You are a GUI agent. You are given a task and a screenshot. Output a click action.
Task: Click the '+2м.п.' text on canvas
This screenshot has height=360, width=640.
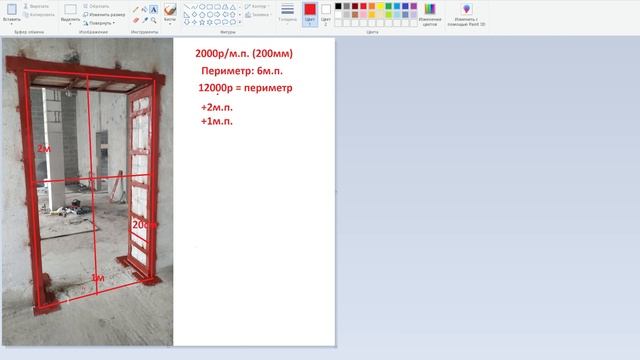click(x=216, y=107)
